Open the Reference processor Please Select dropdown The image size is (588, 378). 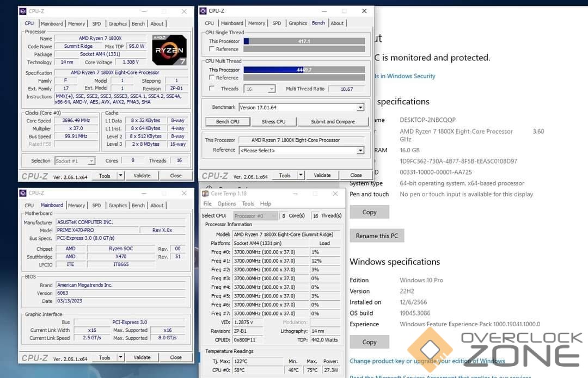click(x=302, y=150)
